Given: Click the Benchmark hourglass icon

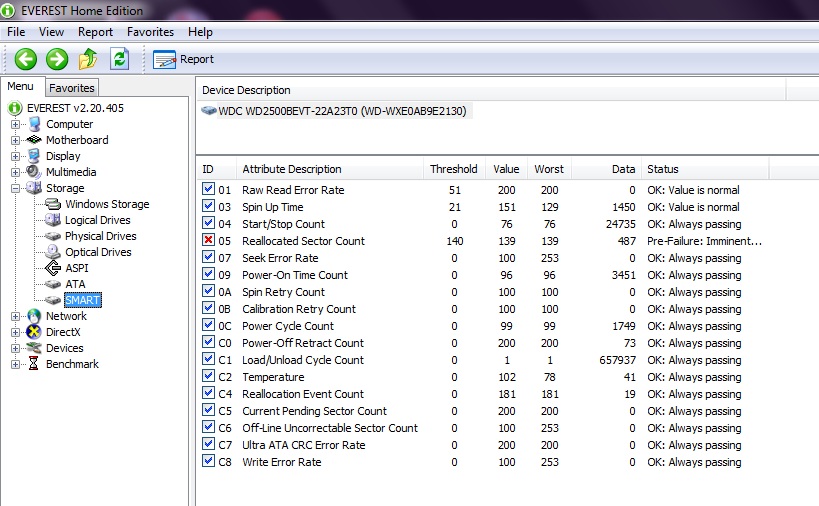Looking at the screenshot, I should pos(33,363).
